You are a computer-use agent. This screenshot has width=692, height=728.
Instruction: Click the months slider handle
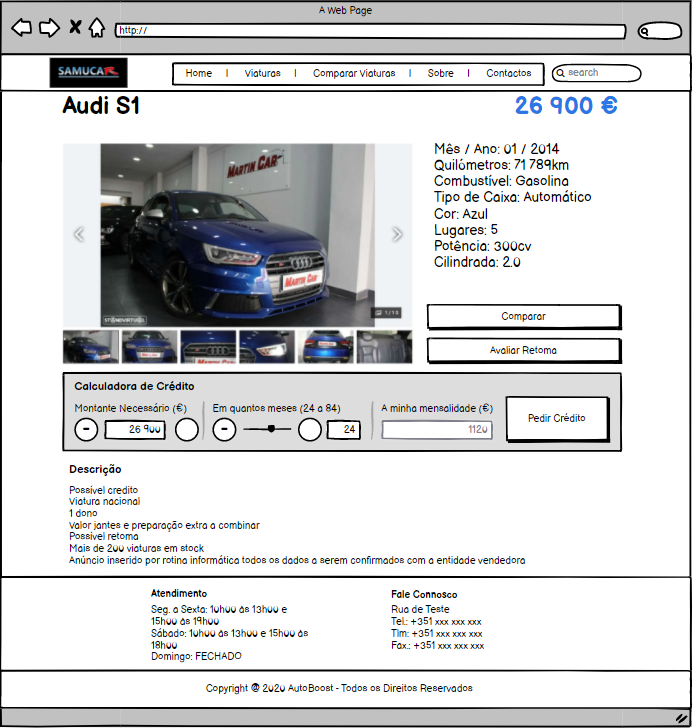pyautogui.click(x=270, y=430)
